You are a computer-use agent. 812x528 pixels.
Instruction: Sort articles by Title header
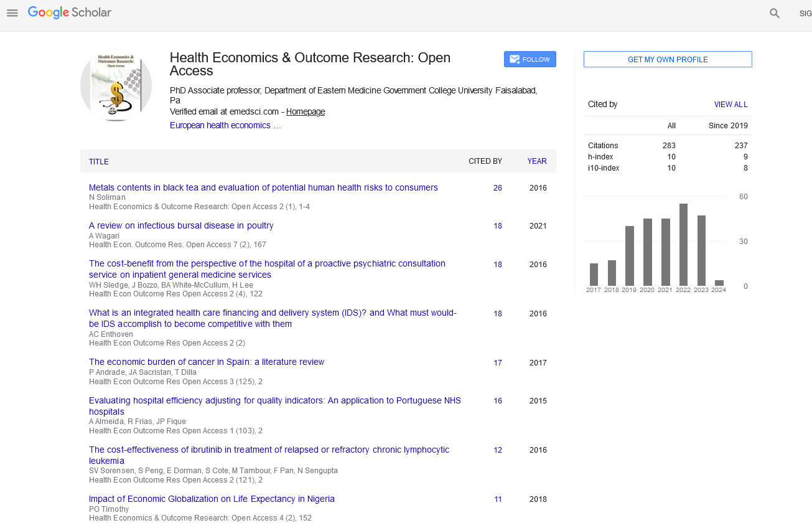99,161
